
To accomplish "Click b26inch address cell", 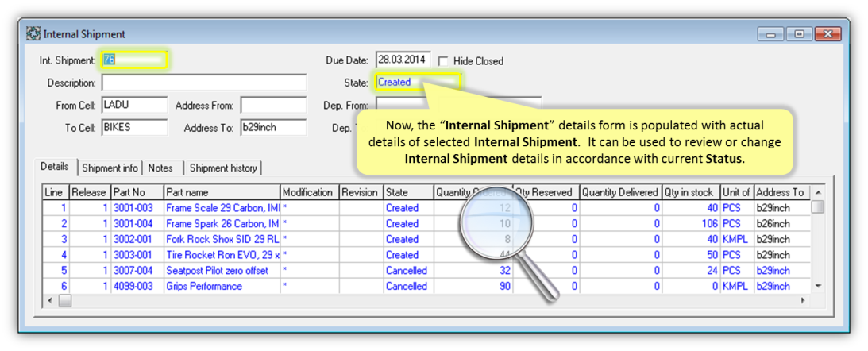I will tap(781, 224).
